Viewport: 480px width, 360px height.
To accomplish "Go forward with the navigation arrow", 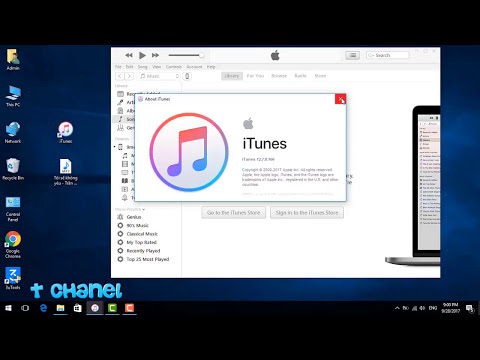I will [x=129, y=76].
